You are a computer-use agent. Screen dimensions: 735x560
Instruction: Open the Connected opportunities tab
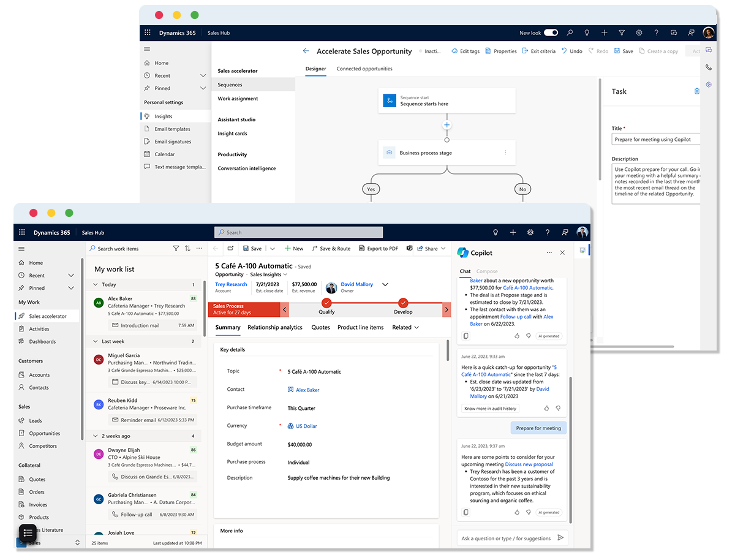click(x=364, y=69)
